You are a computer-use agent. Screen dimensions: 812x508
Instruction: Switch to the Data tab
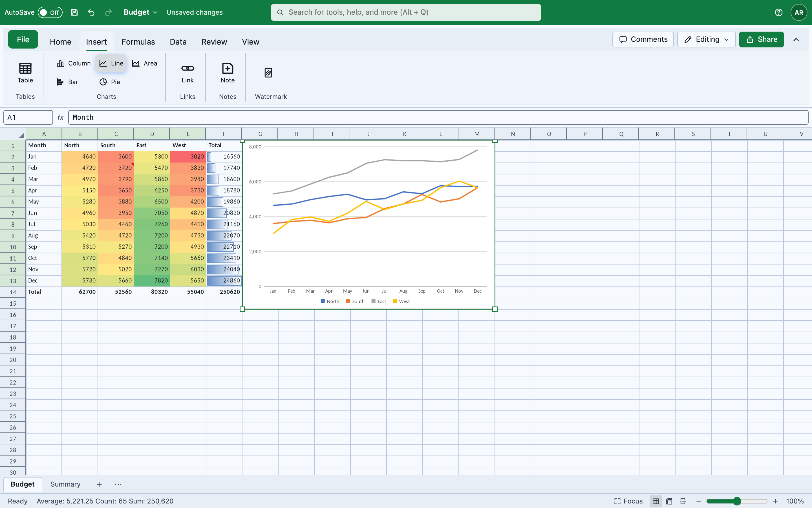pyautogui.click(x=178, y=42)
